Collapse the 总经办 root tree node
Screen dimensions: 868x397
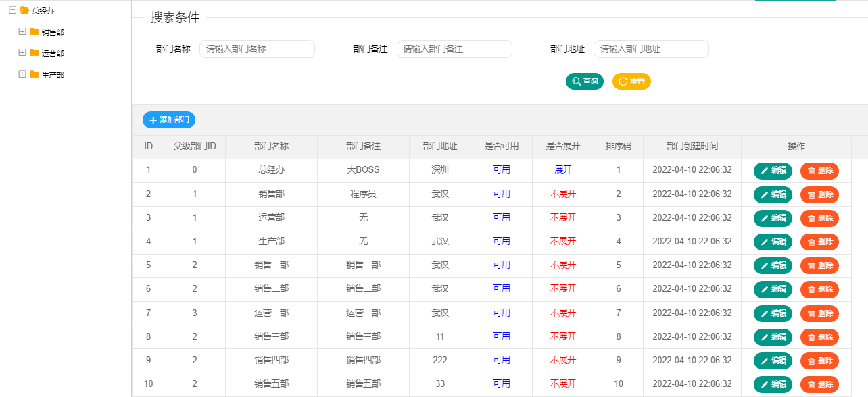(x=13, y=10)
